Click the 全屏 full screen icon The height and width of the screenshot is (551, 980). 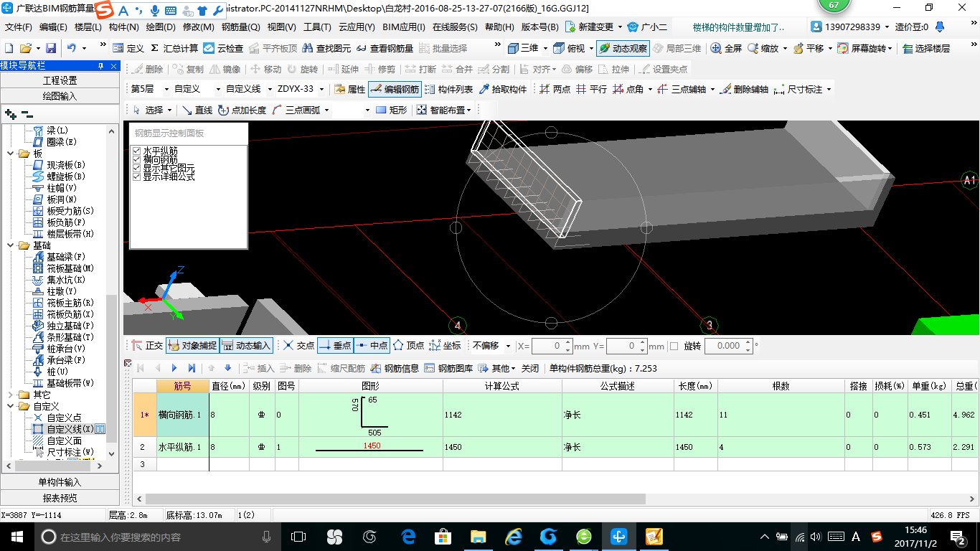[x=726, y=48]
